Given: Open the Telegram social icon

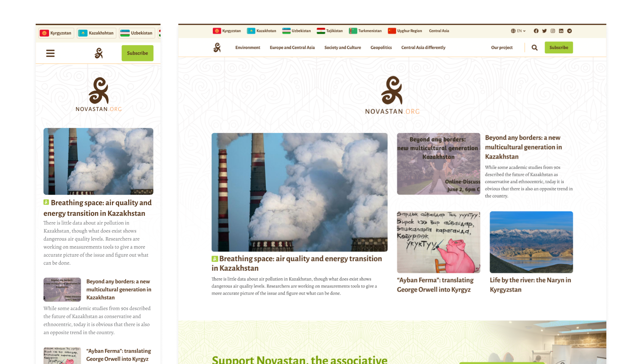Looking at the screenshot, I should [569, 31].
